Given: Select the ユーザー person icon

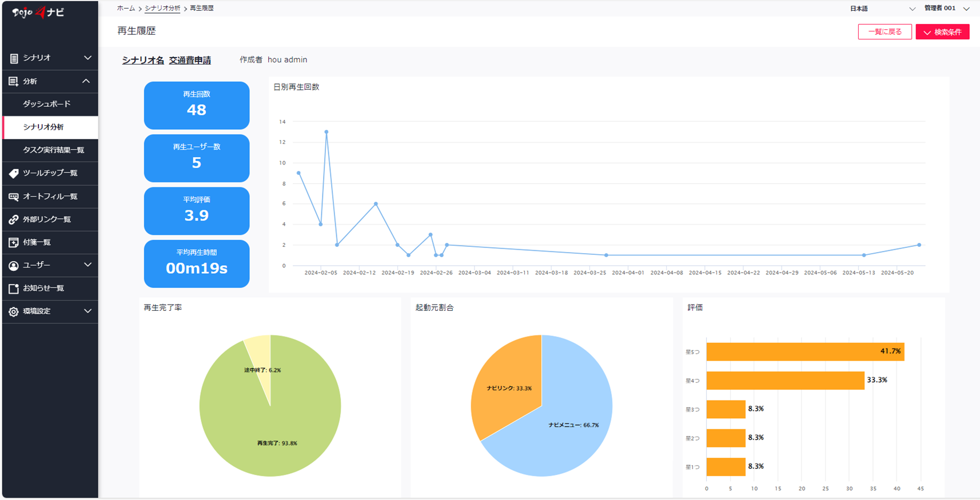Looking at the screenshot, I should click(x=14, y=266).
